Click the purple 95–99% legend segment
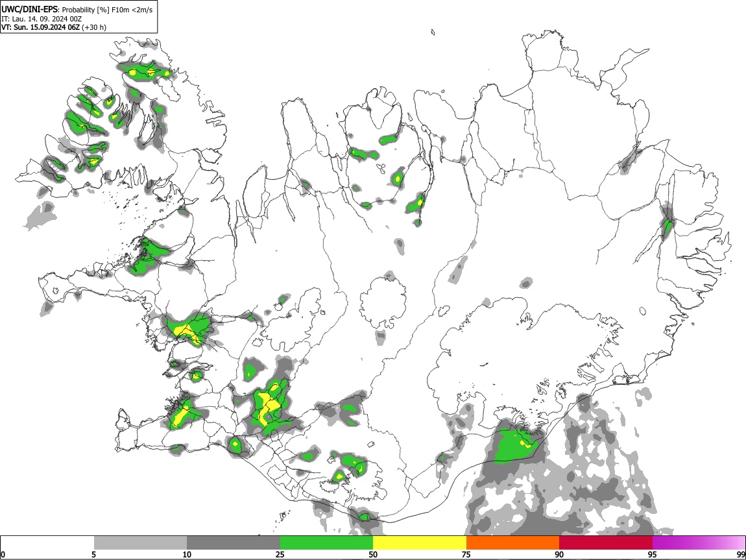This screenshot has width=746, height=560. (x=699, y=543)
